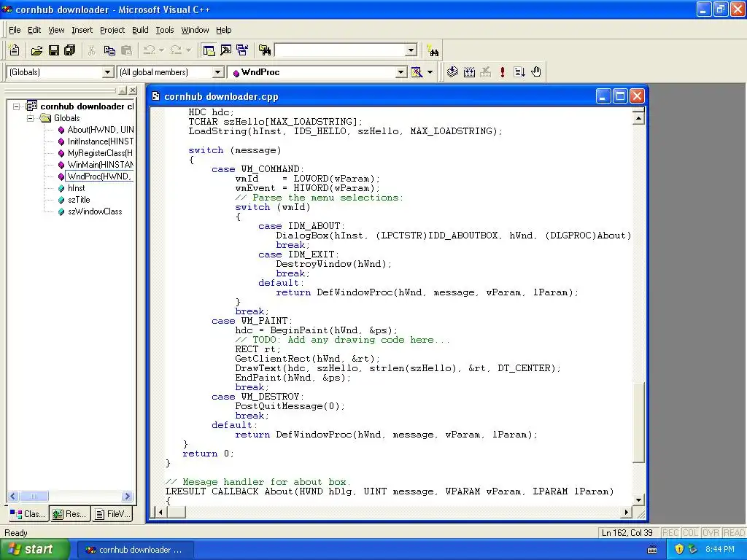747x560 pixels.
Task: Execute program with red exclamation icon
Action: [502, 72]
